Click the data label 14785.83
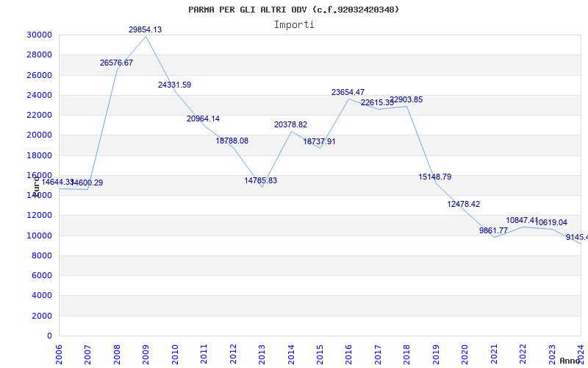The width and height of the screenshot is (588, 368). (261, 180)
